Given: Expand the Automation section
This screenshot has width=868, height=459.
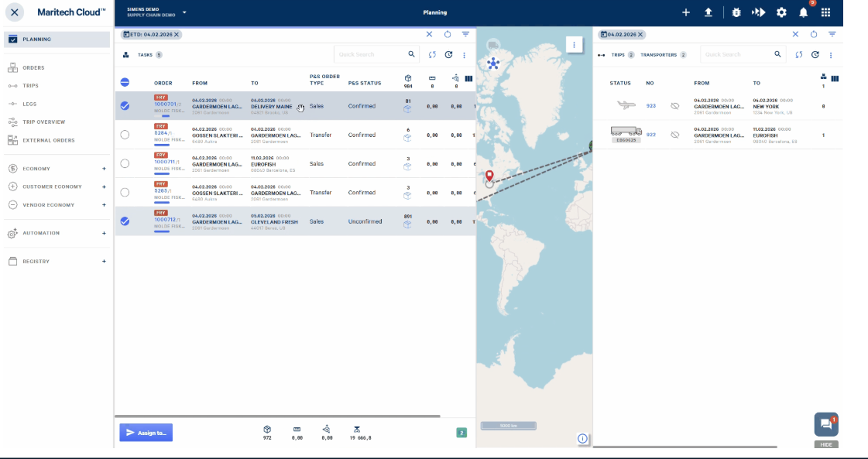Looking at the screenshot, I should 104,233.
